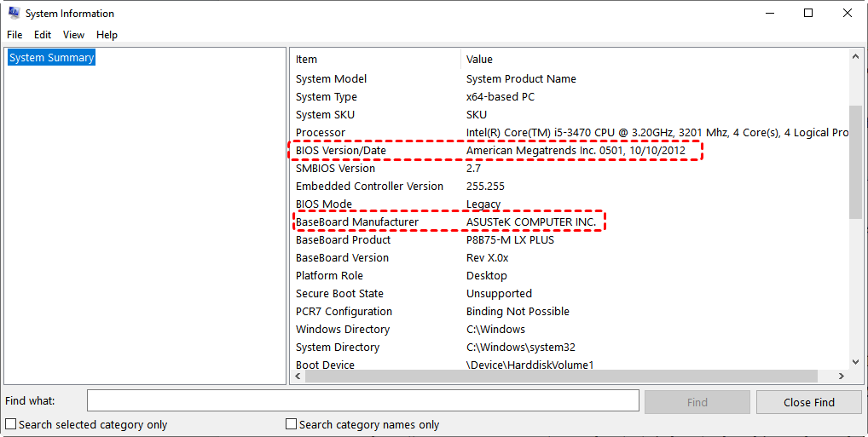868x437 pixels.
Task: Click the horizontal scrollbar thumb
Action: point(561,377)
